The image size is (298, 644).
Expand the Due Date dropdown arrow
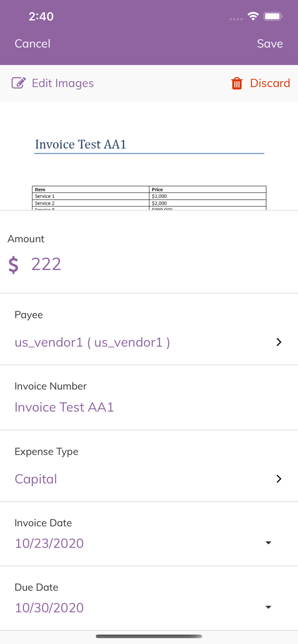pos(268,607)
